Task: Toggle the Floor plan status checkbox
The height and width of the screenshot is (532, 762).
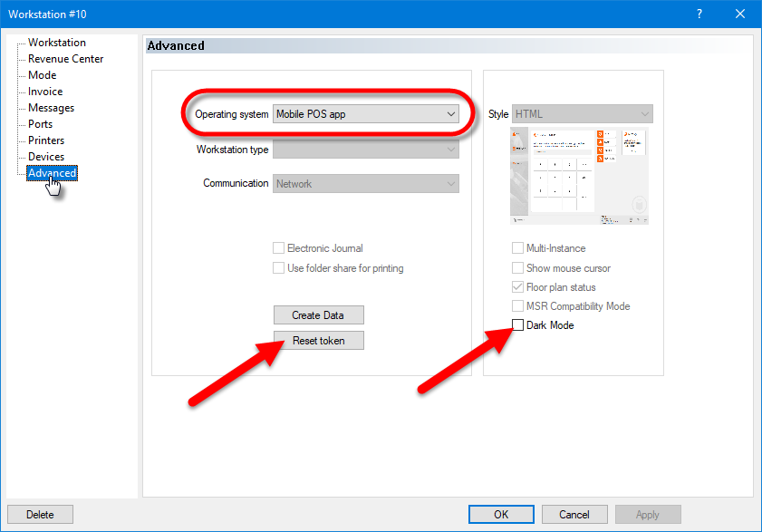Action: pos(518,287)
